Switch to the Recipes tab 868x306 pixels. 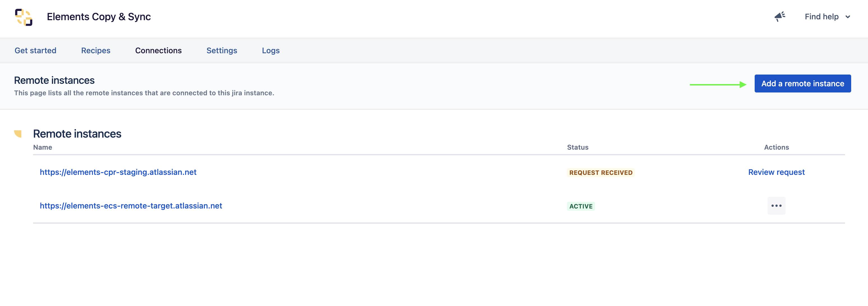(x=96, y=50)
